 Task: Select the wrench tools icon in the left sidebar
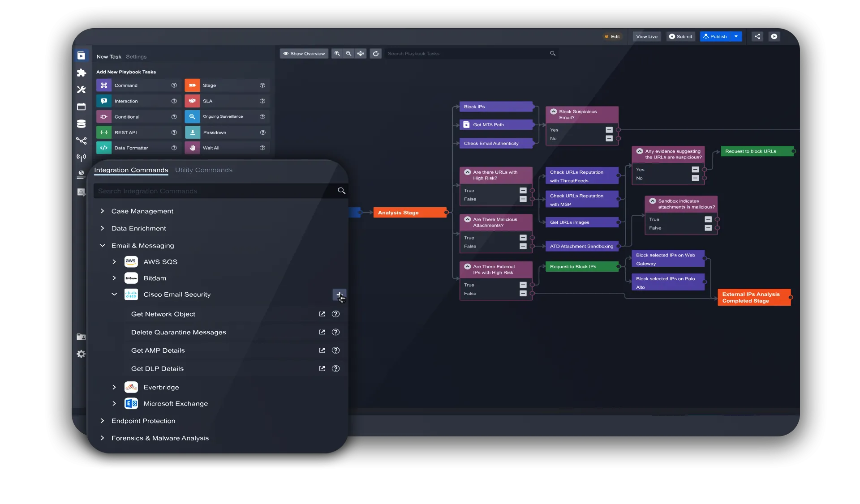pyautogui.click(x=81, y=89)
